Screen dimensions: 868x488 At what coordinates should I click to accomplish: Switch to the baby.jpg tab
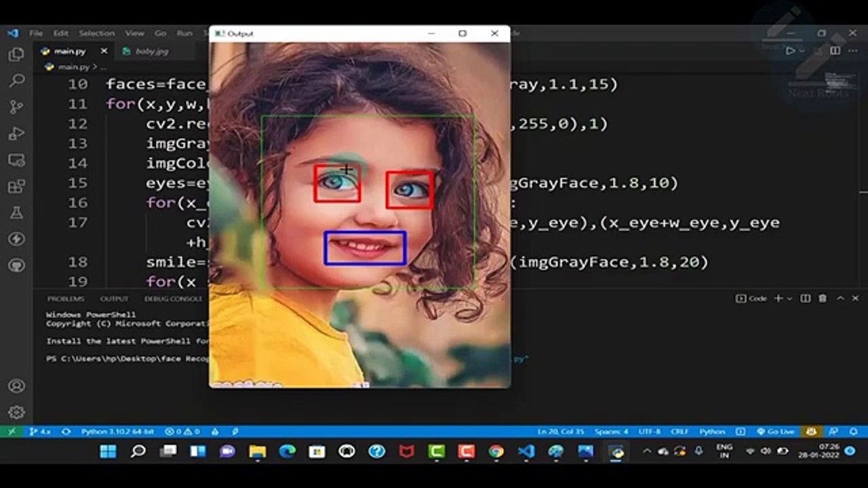click(x=152, y=51)
